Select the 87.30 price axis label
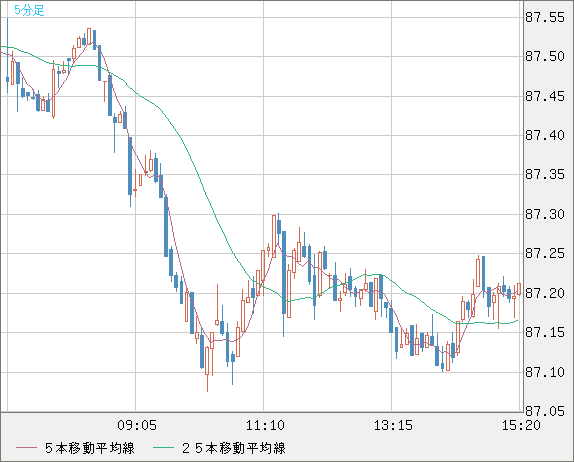The width and height of the screenshot is (574, 462). pos(545,214)
